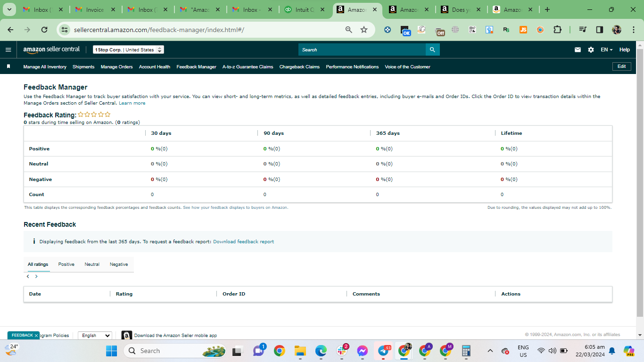Click the Amazon Seller app icon in footer
This screenshot has height=362, width=644.
[126, 335]
